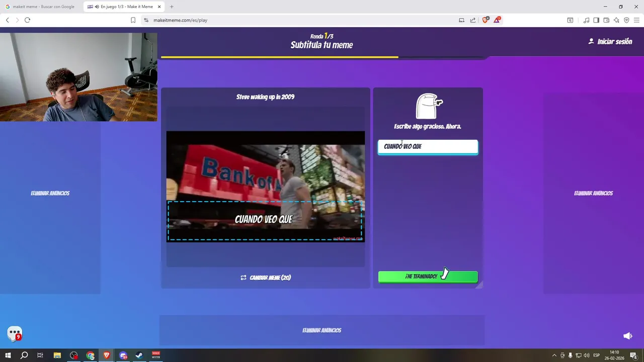Click the yellow round timer progress bar

279,57
